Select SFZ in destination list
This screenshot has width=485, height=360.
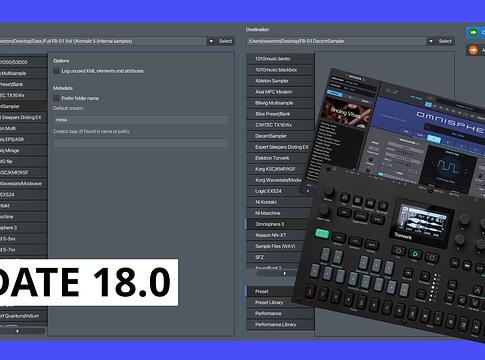(273, 257)
